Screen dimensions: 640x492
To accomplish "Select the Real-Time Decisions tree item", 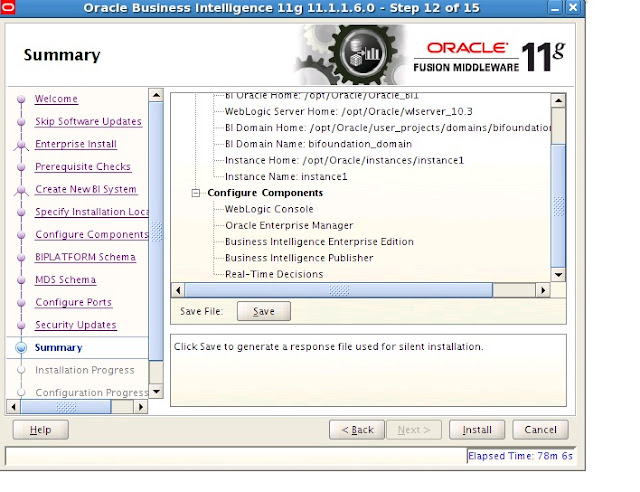I will coord(274,274).
